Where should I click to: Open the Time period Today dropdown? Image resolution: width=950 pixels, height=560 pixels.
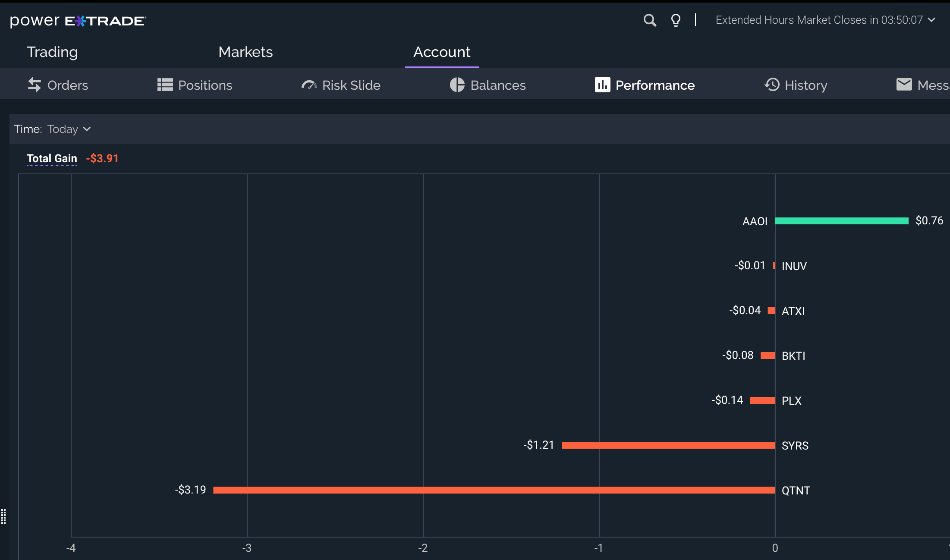point(69,129)
